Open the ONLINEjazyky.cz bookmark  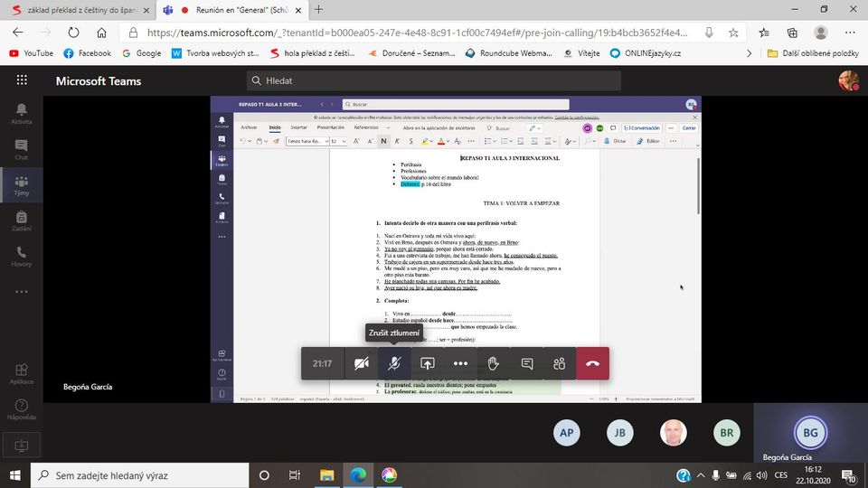(x=645, y=53)
